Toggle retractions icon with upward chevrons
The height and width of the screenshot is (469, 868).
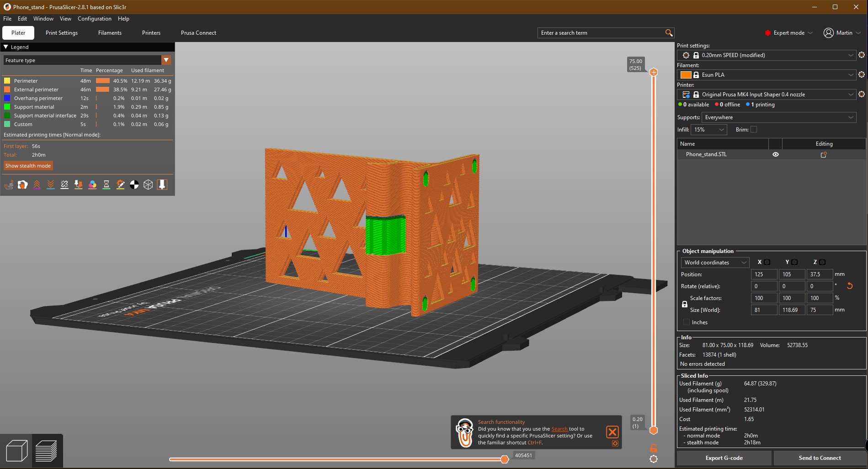pos(37,184)
